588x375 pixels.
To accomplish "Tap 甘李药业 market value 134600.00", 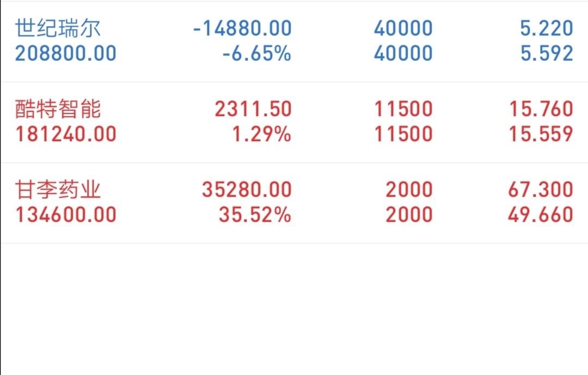I will (65, 215).
